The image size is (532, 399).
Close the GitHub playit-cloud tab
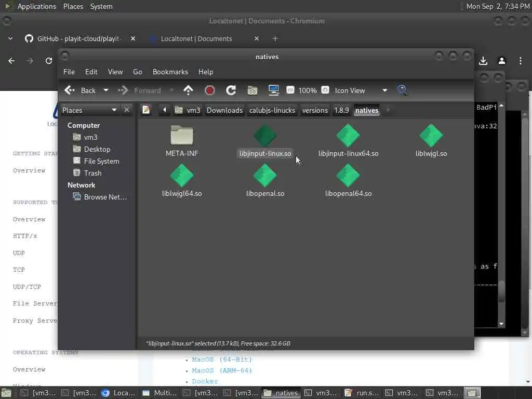tap(133, 38)
